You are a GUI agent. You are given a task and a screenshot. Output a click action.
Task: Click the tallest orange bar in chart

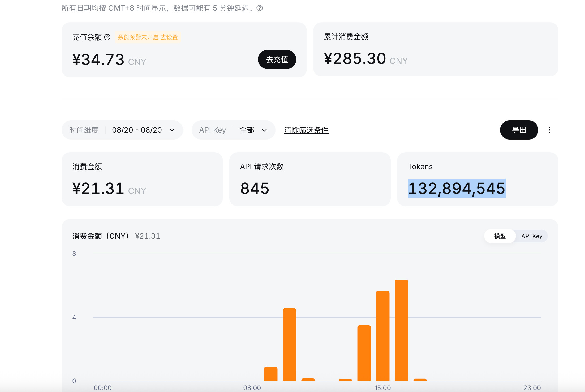point(401,330)
